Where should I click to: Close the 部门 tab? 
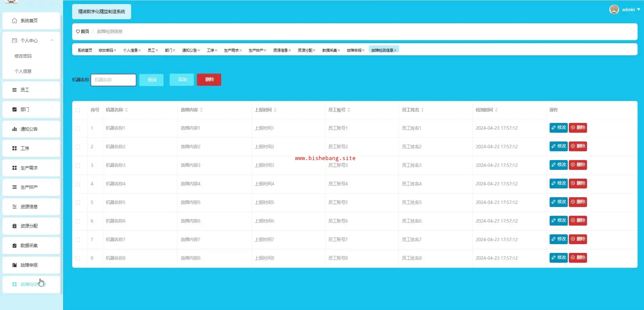coord(174,50)
